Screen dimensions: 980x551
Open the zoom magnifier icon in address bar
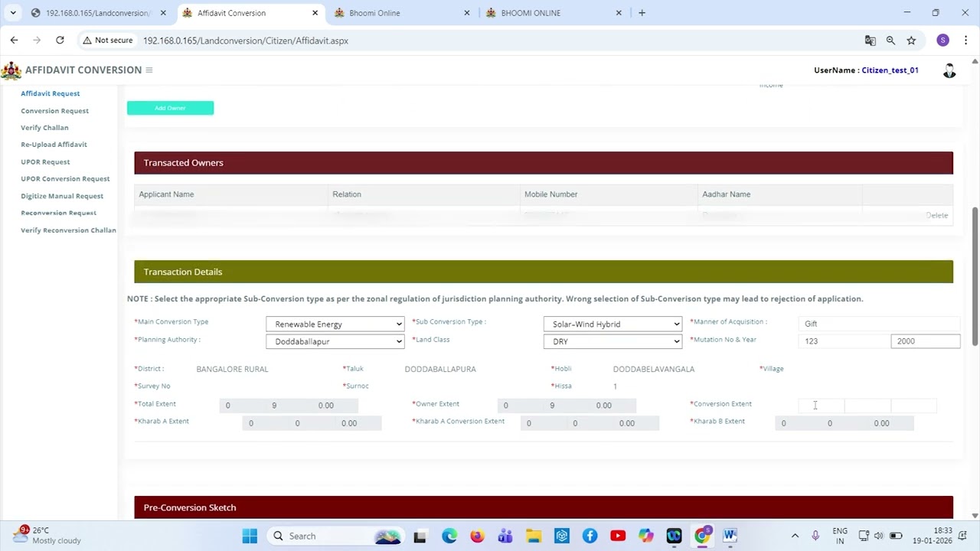(890, 41)
